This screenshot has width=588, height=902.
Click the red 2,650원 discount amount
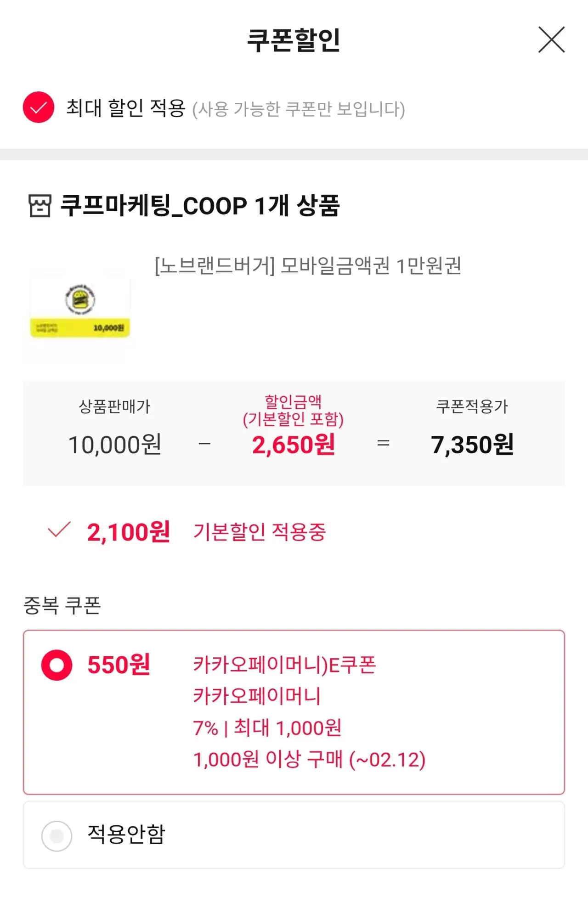(x=294, y=445)
